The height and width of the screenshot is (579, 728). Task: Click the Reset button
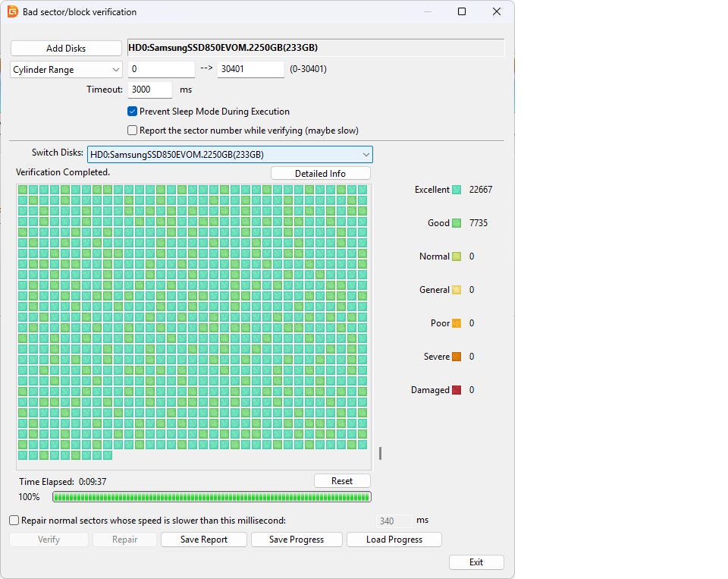point(342,481)
